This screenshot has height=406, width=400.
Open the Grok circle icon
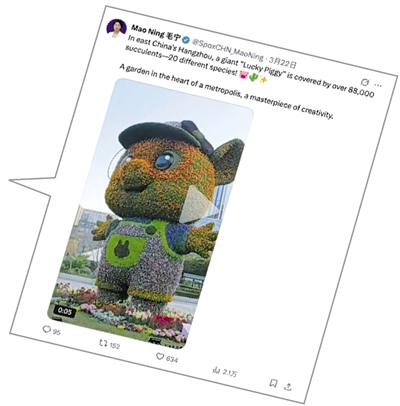click(365, 82)
